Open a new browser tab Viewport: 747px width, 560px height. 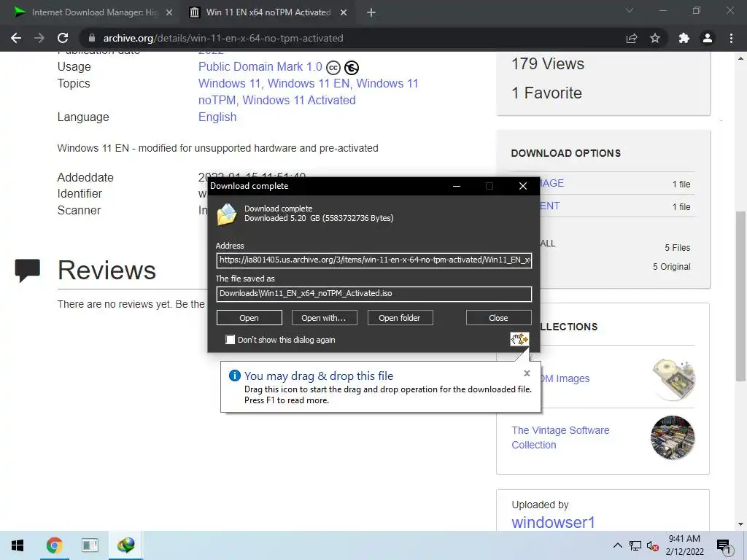(371, 13)
